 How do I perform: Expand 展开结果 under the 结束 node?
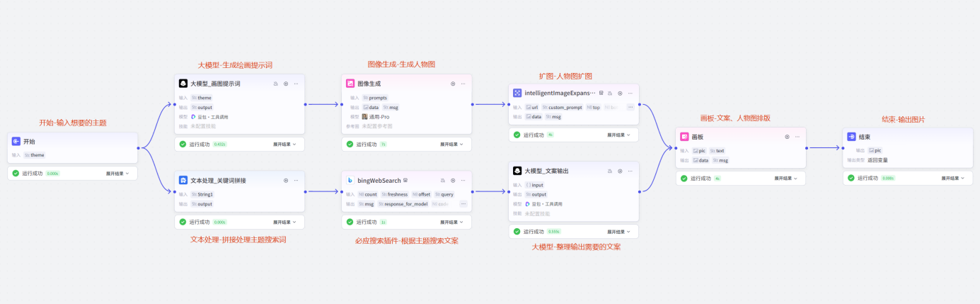(x=952, y=178)
